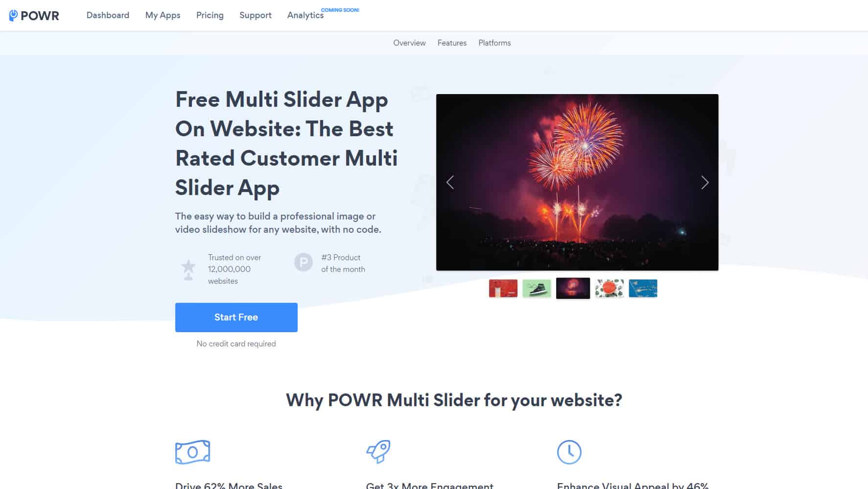Select the fireworks thumbnail
The height and width of the screenshot is (489, 868).
pyautogui.click(x=573, y=288)
